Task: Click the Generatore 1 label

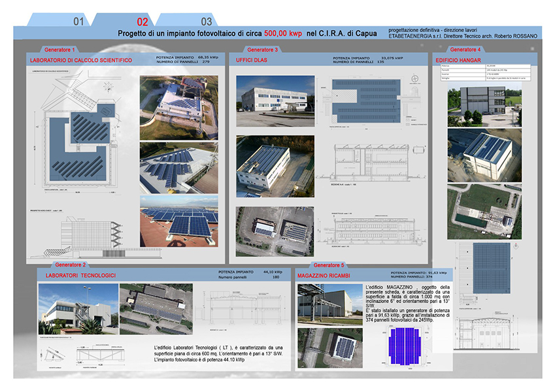Action: coord(60,50)
